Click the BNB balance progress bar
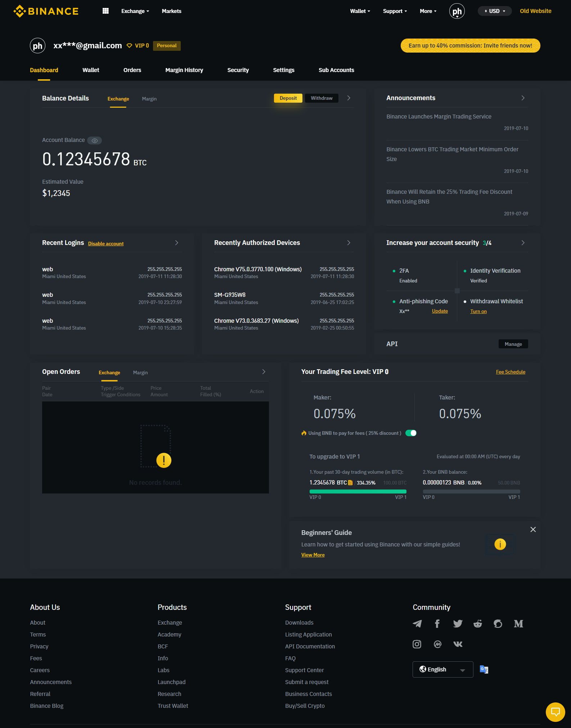Image resolution: width=571 pixels, height=728 pixels. click(x=471, y=491)
